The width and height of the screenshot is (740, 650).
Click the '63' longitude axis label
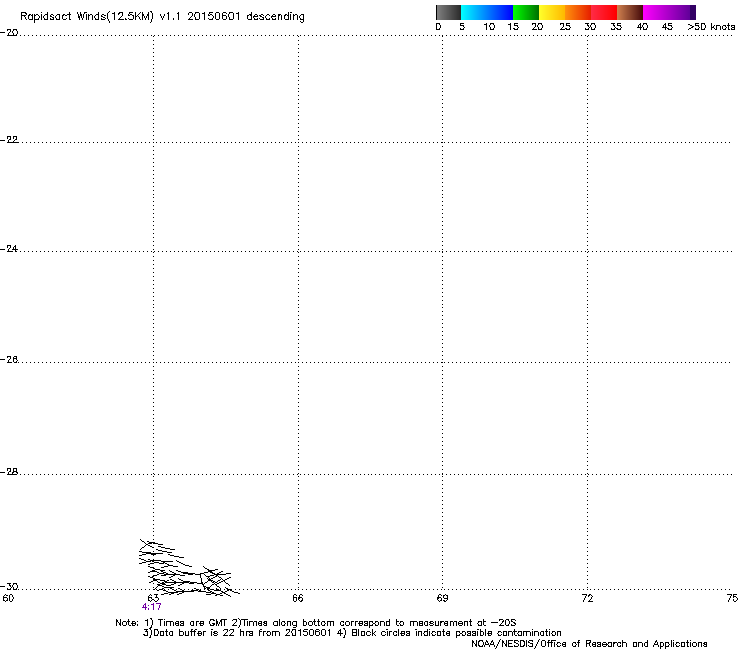[x=153, y=598]
